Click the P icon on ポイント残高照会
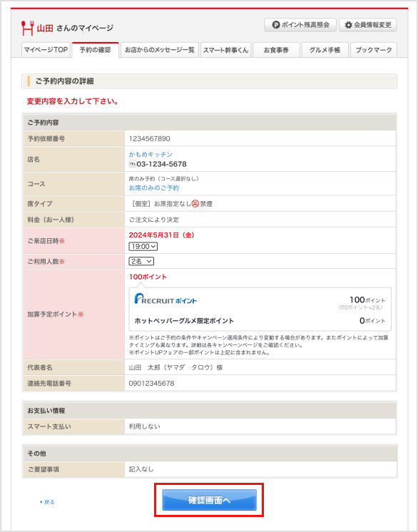This screenshot has width=418, height=532. [x=276, y=25]
